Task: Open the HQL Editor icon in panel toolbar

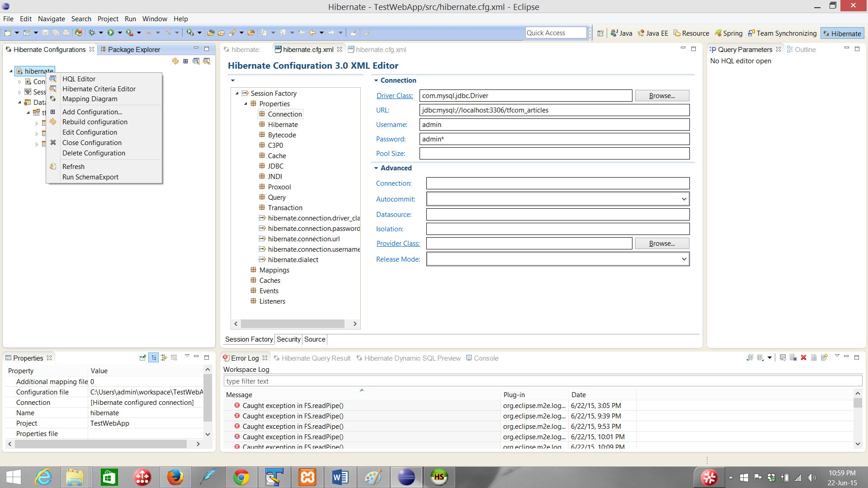Action: 196,61
